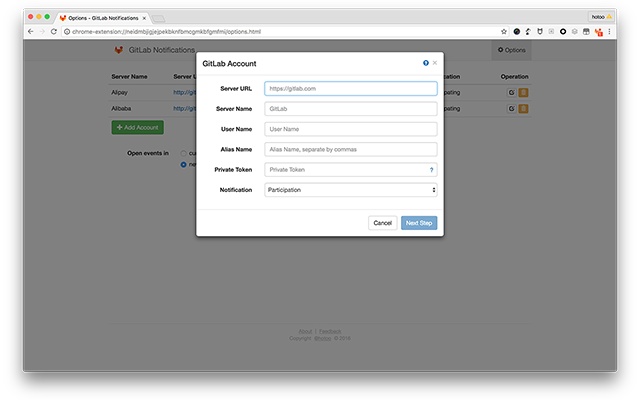The width and height of the screenshot is (640, 400).
Task: Select the second, selected Open events radio option
Action: [x=183, y=164]
